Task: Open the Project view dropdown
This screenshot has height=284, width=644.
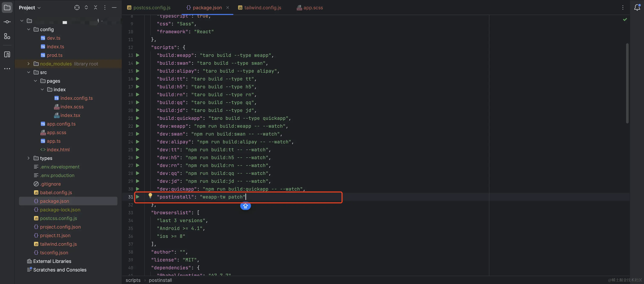Action: pyautogui.click(x=30, y=7)
